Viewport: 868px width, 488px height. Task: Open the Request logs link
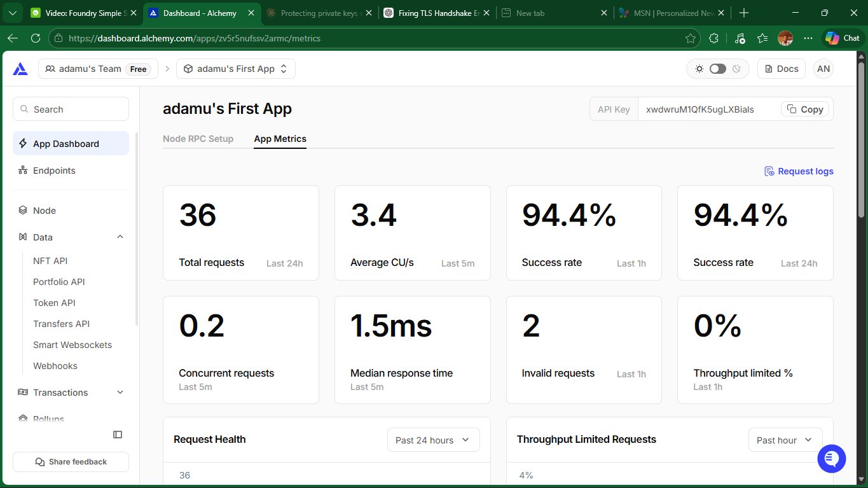point(798,171)
